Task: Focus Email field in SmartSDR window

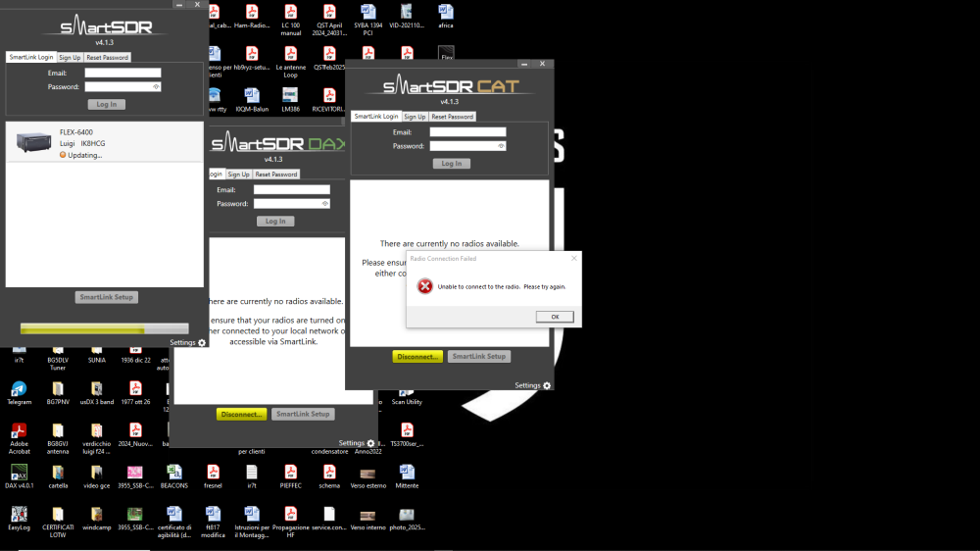Action: [x=122, y=74]
